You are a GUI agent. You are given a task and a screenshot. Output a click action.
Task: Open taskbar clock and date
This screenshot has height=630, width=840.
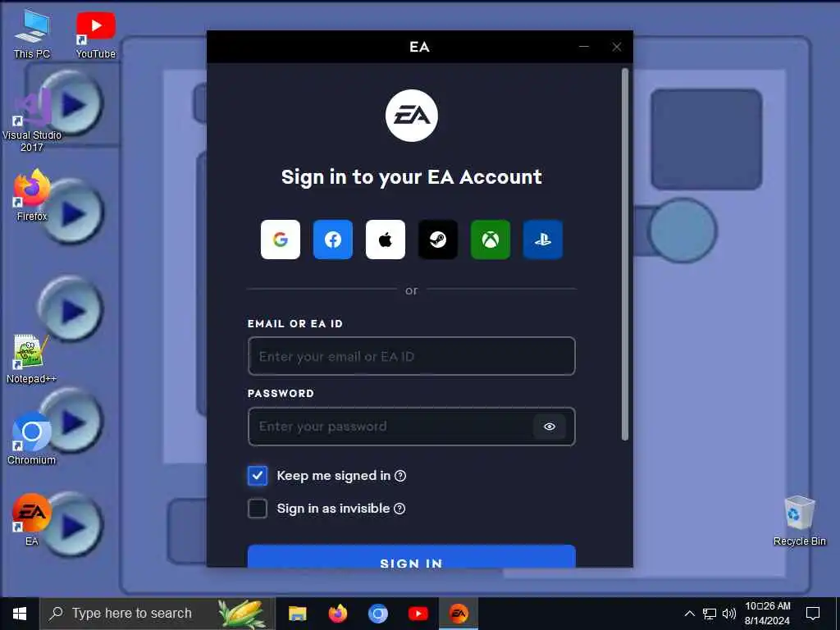coord(767,614)
